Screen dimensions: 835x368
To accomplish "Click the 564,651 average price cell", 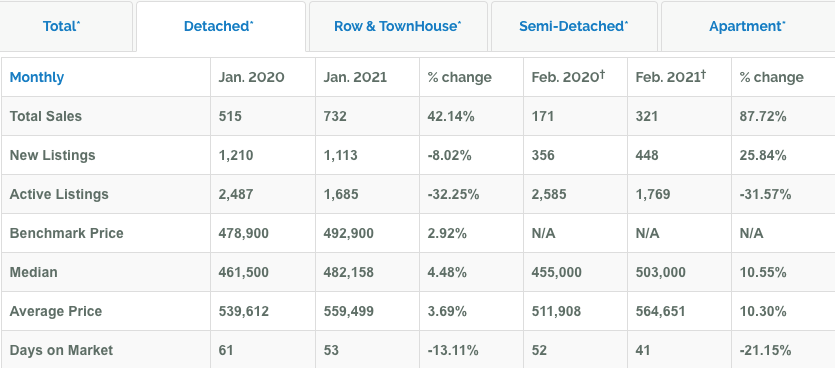I will [680, 311].
